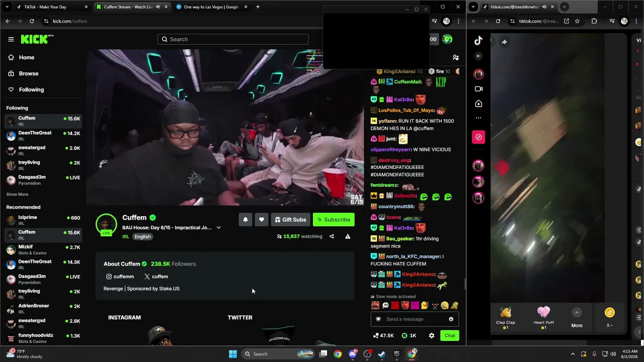Open the emote picker in chat

pyautogui.click(x=451, y=319)
